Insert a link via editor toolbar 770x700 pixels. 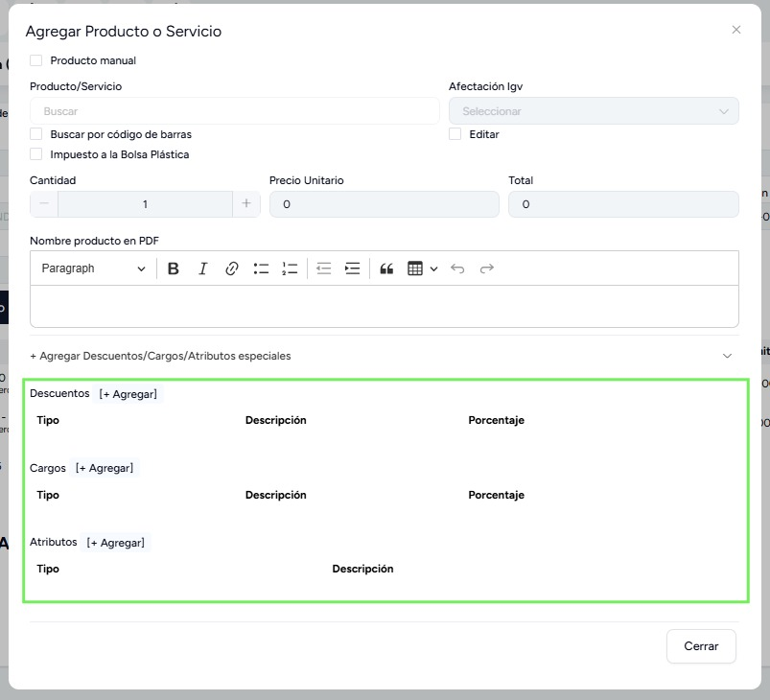coord(232,268)
